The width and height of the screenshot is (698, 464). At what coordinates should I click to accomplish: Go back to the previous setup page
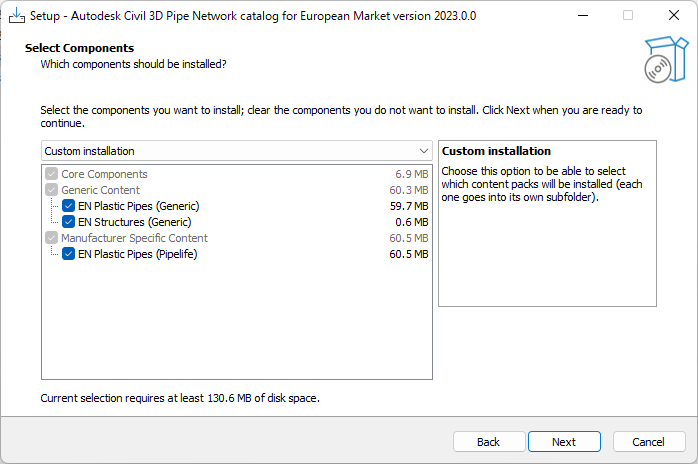[489, 442]
